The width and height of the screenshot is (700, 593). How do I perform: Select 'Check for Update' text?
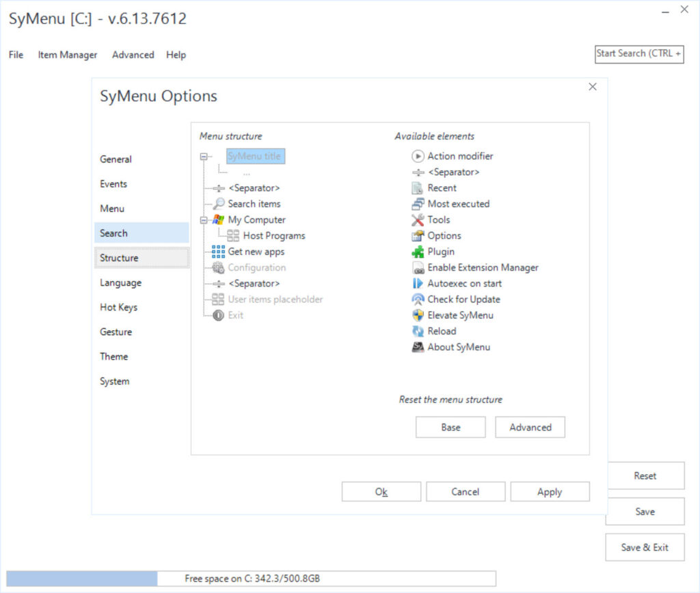coord(464,299)
